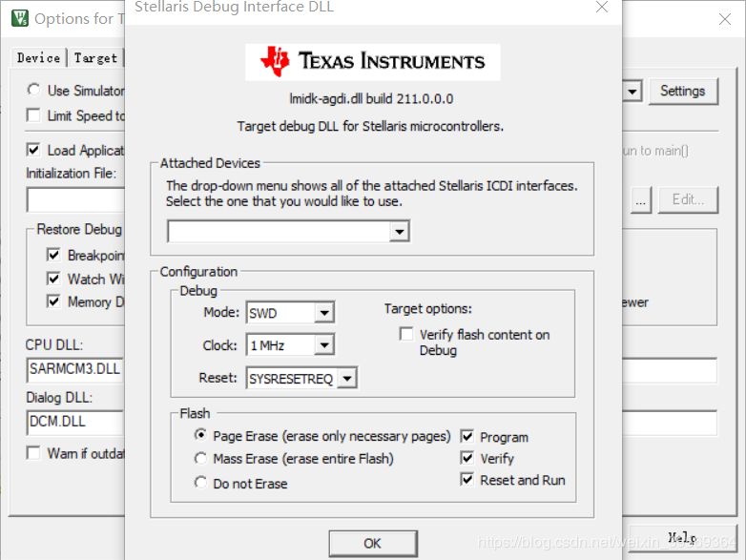Click the Run to main() label in the Options window
Image resolution: width=746 pixels, height=560 pixels.
click(x=655, y=151)
